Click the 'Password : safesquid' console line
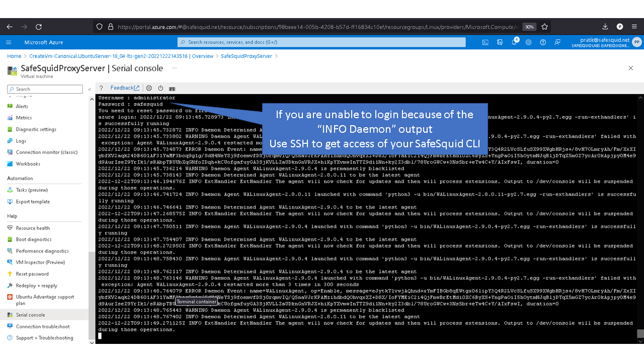The width and height of the screenshot is (644, 362). [x=130, y=104]
